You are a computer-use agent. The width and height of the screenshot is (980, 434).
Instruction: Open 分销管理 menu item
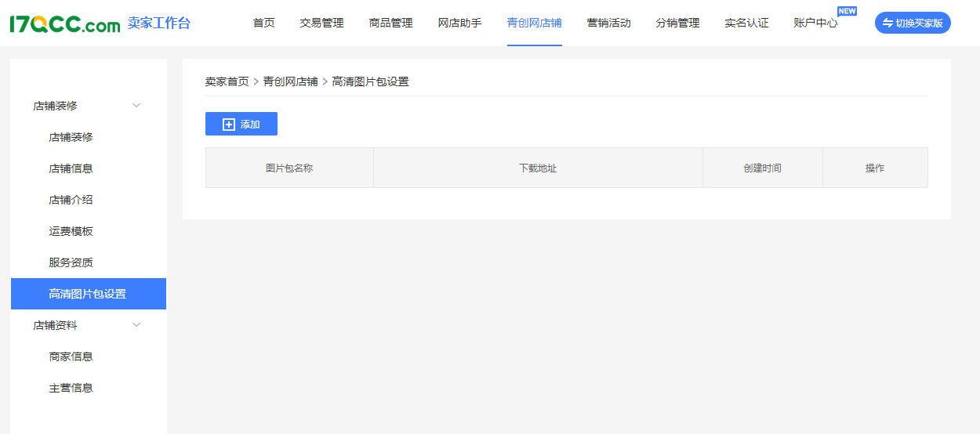click(677, 24)
